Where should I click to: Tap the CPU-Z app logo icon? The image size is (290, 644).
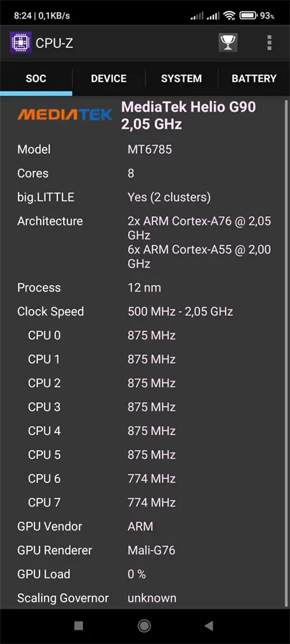[x=21, y=43]
